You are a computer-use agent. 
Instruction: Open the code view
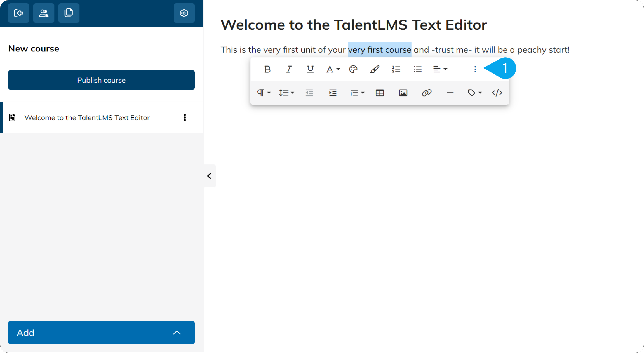[x=497, y=93]
